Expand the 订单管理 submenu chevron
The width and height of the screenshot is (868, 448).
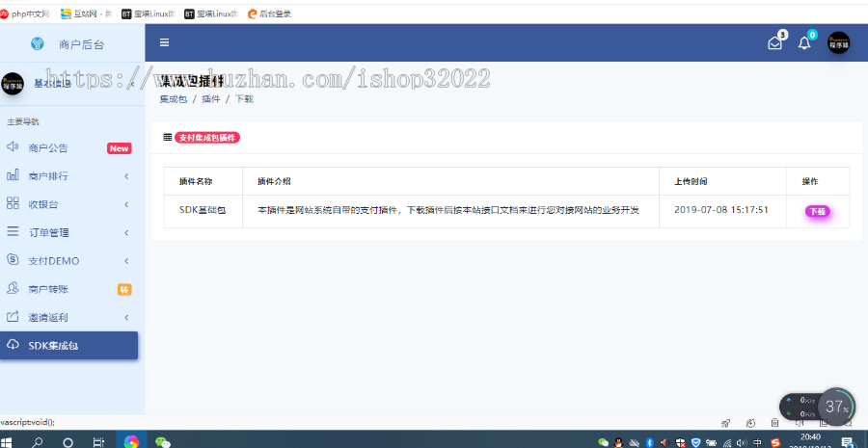tap(126, 233)
